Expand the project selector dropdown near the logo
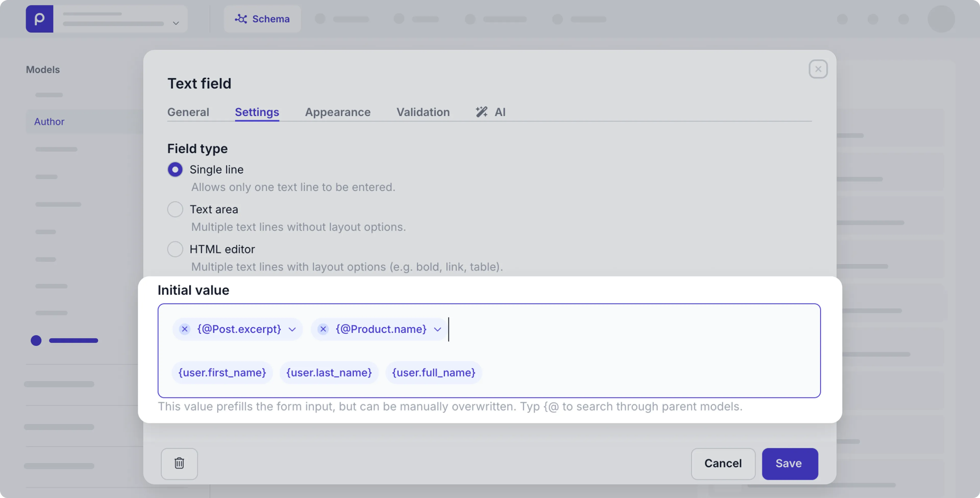The image size is (980, 498). click(176, 23)
